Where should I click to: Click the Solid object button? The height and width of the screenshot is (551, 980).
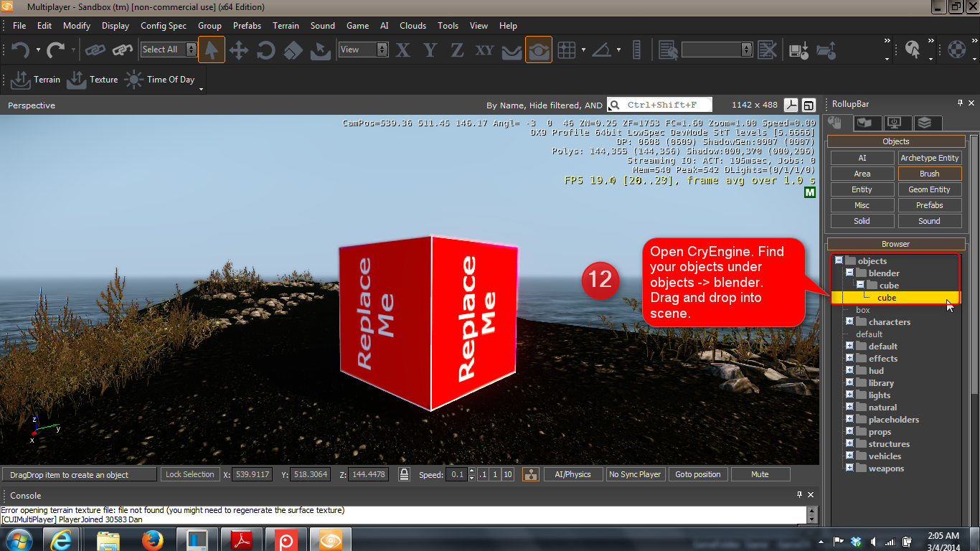pyautogui.click(x=862, y=221)
